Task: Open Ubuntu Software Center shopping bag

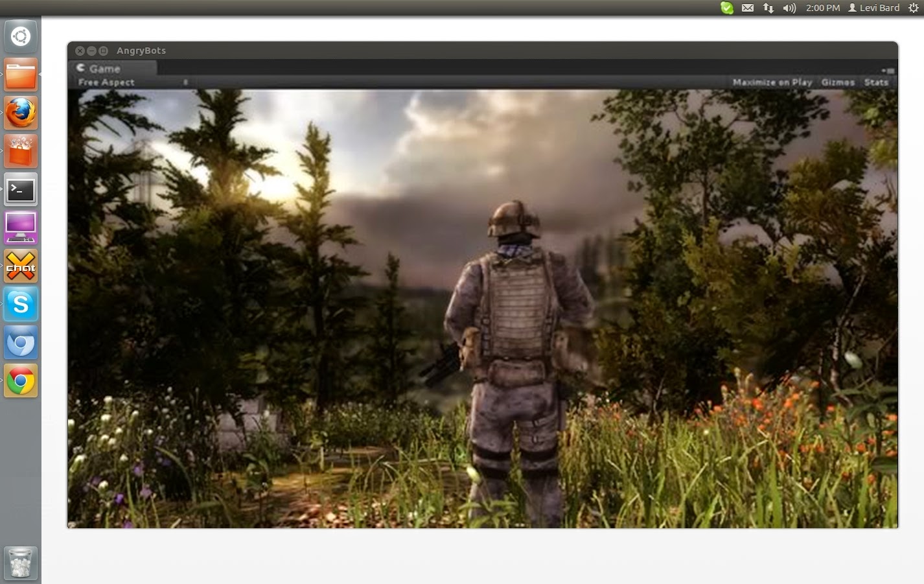Action: [21, 151]
